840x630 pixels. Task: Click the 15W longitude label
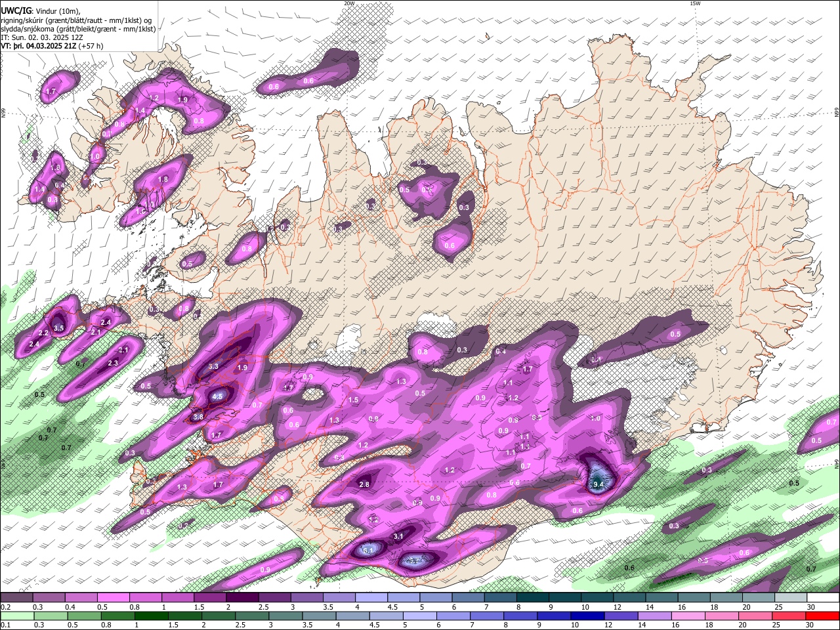click(x=695, y=3)
